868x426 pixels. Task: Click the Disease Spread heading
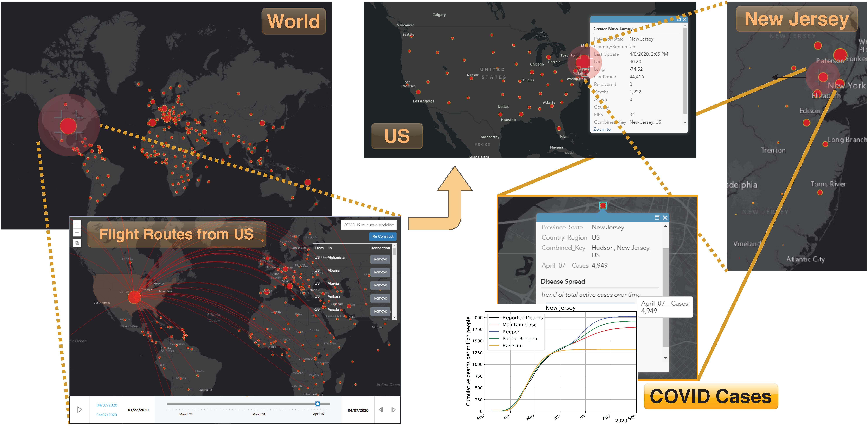coord(563,281)
